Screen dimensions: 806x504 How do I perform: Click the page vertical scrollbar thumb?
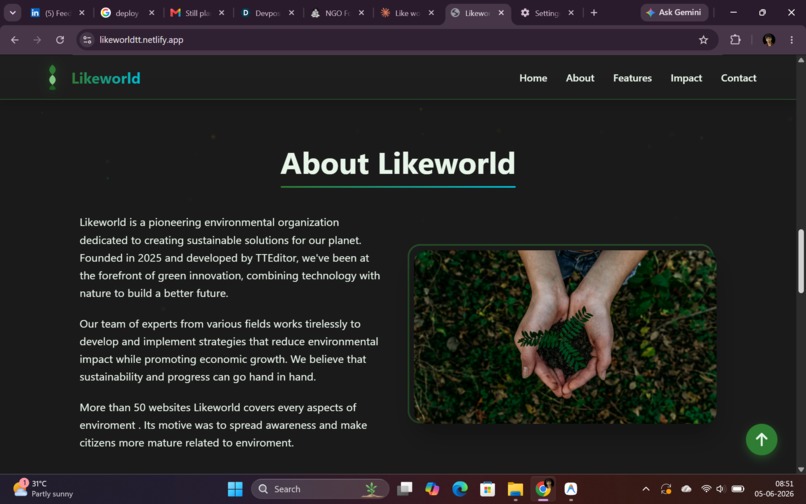point(800,261)
